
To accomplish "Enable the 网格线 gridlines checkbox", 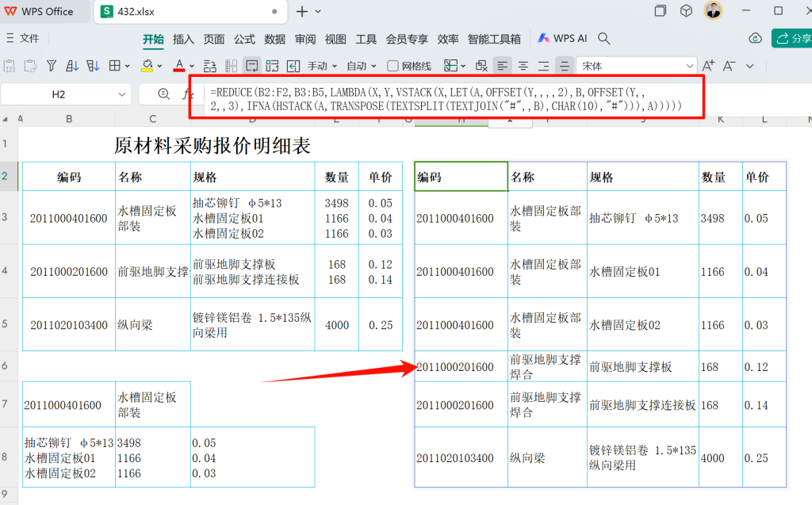I will [393, 66].
